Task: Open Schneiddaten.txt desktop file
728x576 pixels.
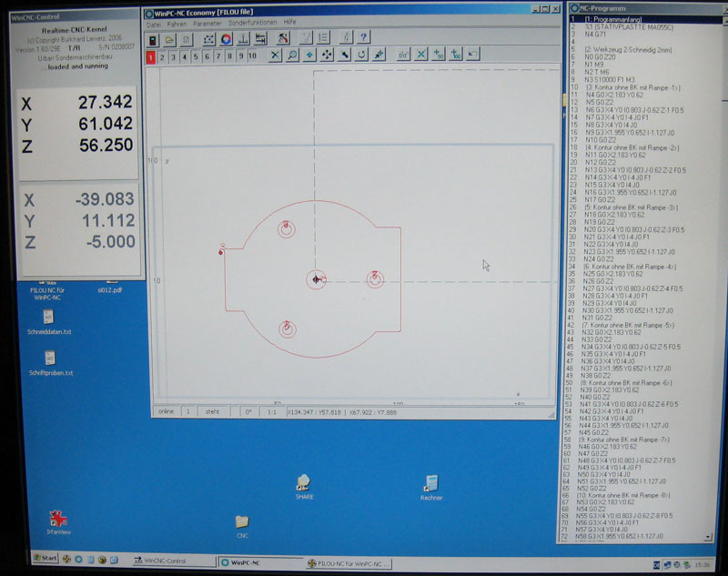Action: (49, 321)
